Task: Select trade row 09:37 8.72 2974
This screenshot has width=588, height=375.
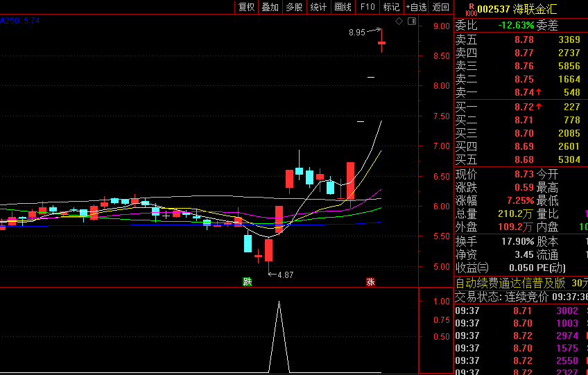Action: 521,335
